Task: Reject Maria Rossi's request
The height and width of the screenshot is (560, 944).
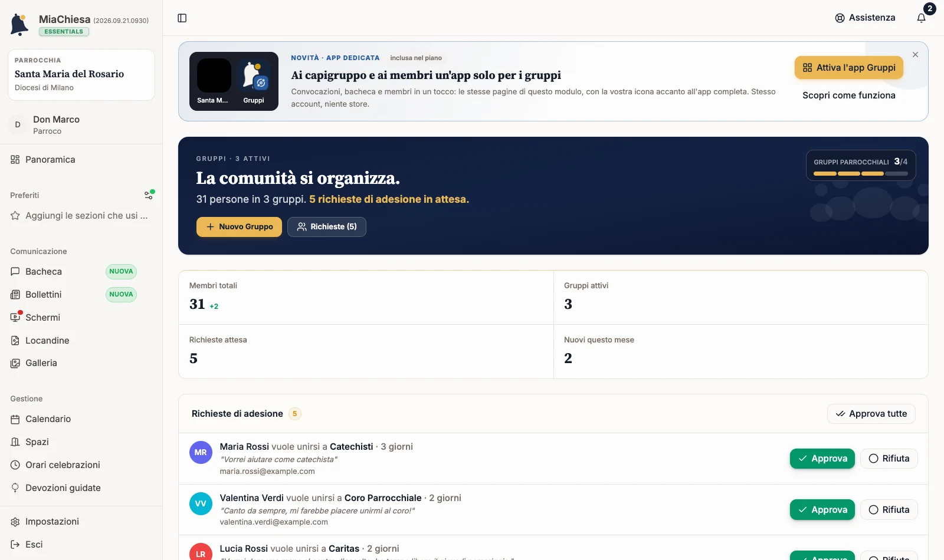Action: (x=889, y=459)
